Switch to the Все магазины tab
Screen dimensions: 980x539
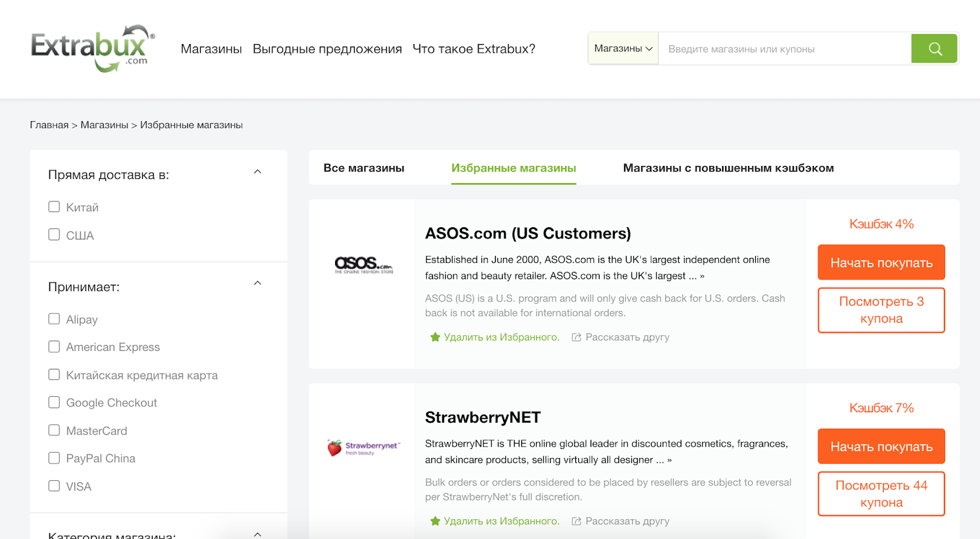click(364, 168)
